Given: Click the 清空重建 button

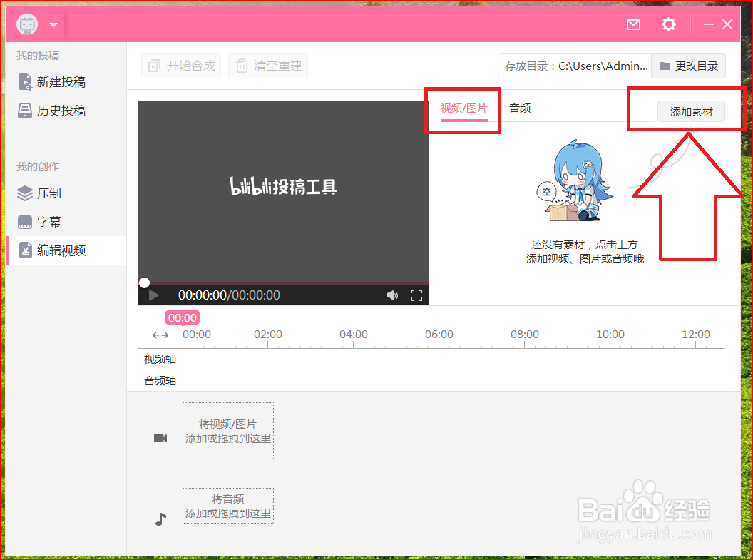Looking at the screenshot, I should point(268,66).
